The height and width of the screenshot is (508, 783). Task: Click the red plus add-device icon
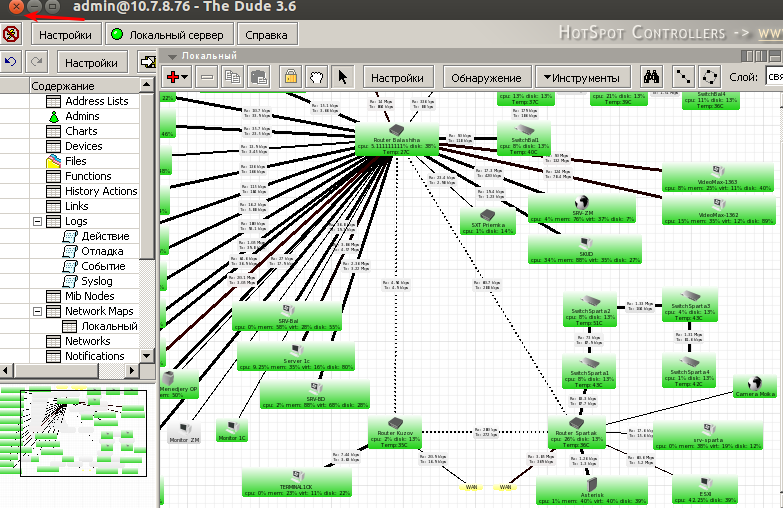pos(177,77)
